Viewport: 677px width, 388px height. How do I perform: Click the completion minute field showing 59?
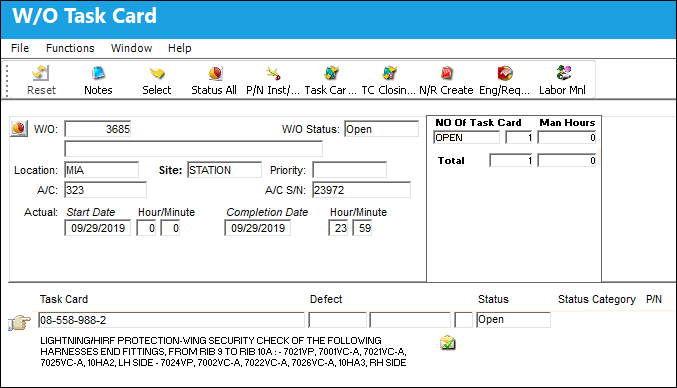[x=362, y=228]
